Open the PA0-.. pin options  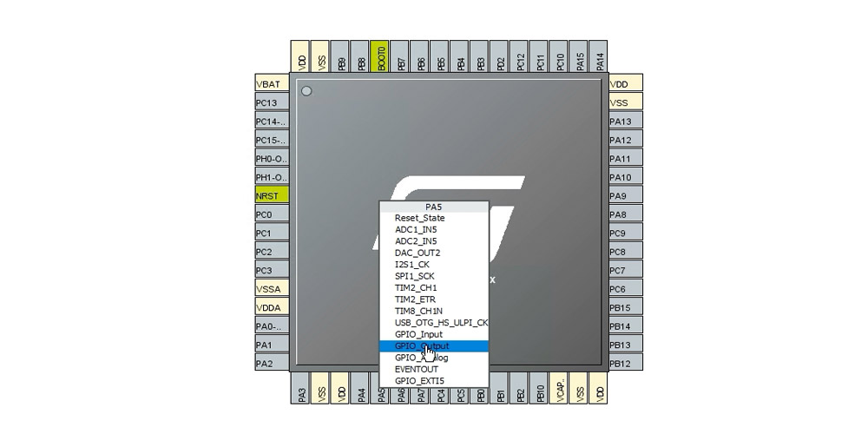tap(272, 326)
